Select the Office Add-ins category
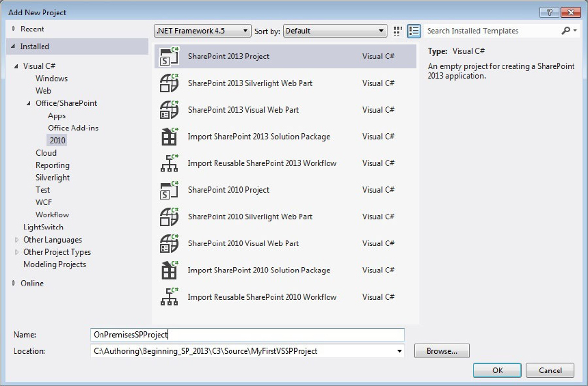This screenshot has height=386, width=588. pos(73,128)
